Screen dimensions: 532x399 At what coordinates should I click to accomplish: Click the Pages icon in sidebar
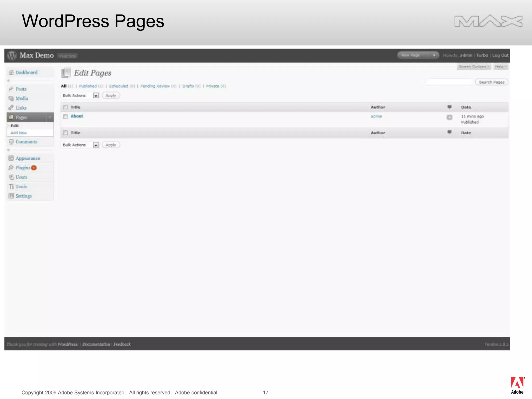click(x=11, y=117)
